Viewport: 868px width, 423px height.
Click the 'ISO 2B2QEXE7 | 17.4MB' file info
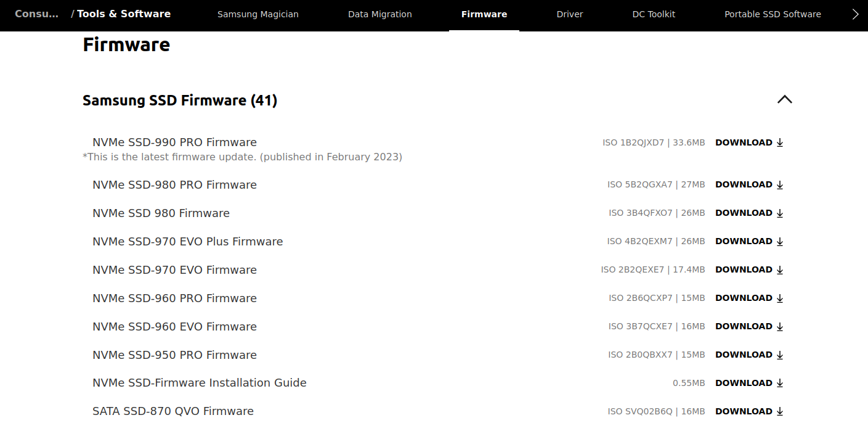click(x=653, y=269)
